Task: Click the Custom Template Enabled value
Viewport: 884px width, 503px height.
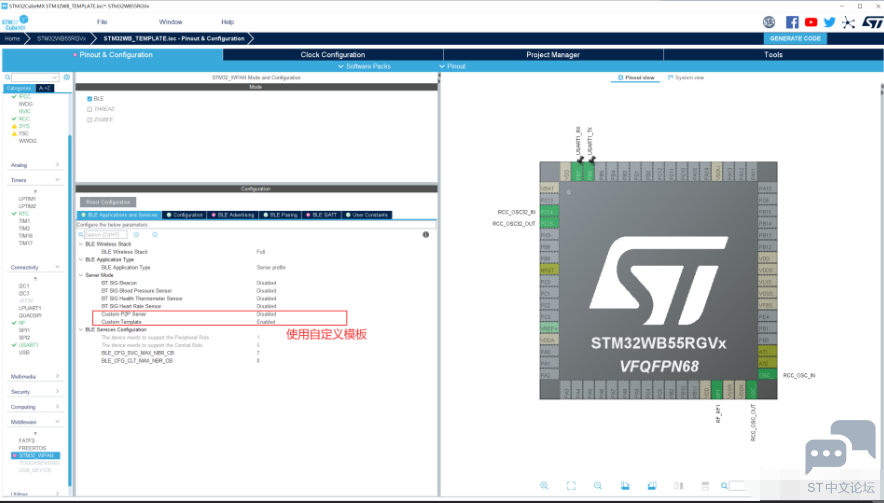Action: pos(266,321)
